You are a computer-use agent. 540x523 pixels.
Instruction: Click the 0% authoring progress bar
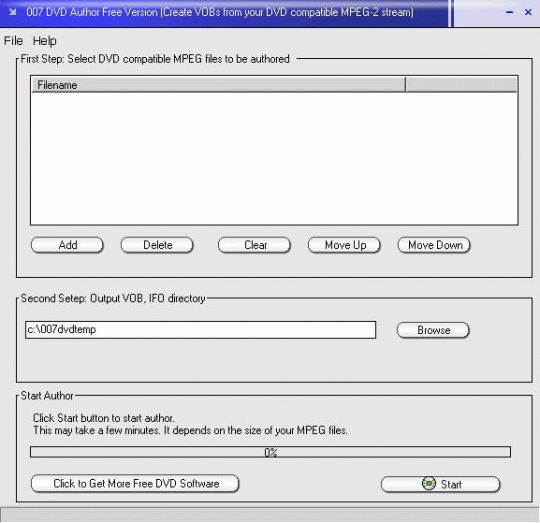tap(270, 452)
